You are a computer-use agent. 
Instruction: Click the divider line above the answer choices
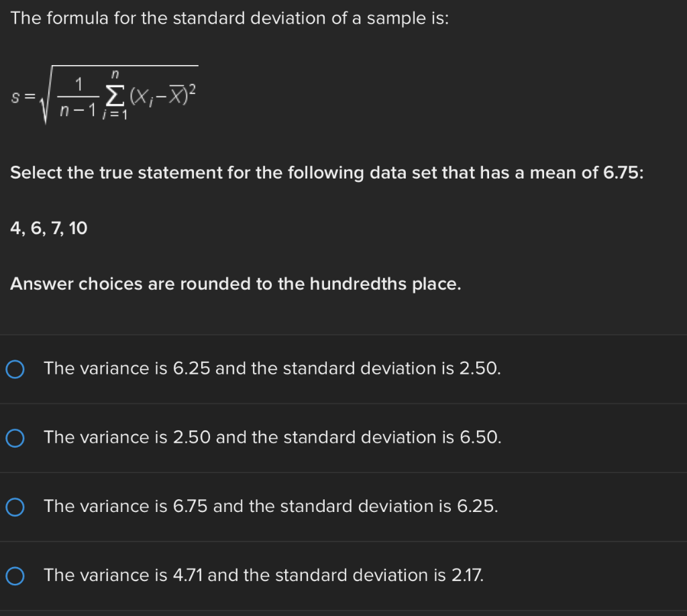point(343,334)
